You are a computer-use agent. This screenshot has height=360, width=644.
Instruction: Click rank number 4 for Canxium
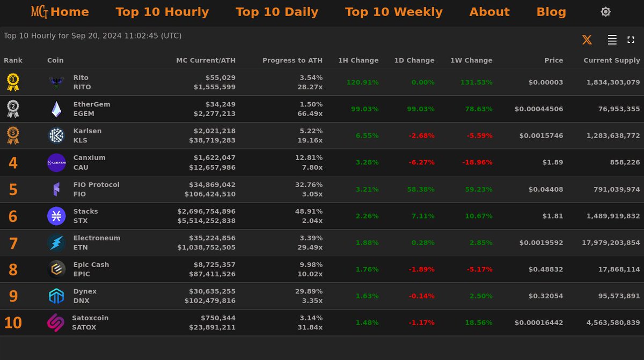point(13,163)
